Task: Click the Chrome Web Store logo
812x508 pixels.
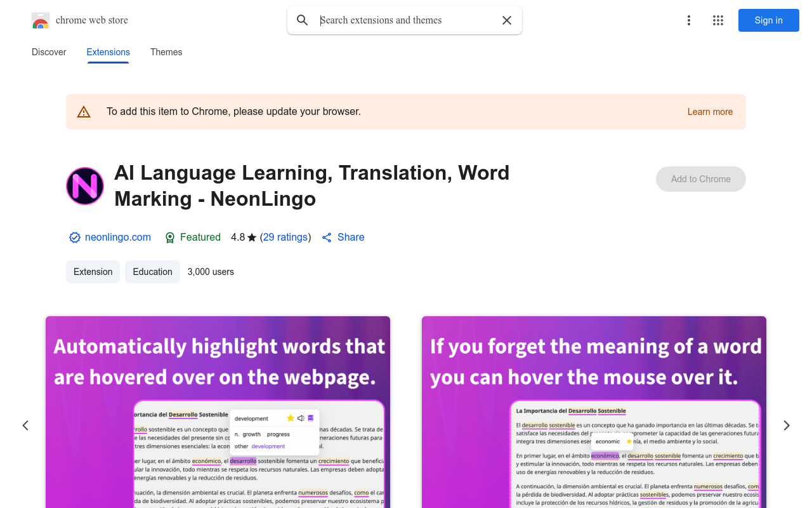Action: tap(41, 20)
